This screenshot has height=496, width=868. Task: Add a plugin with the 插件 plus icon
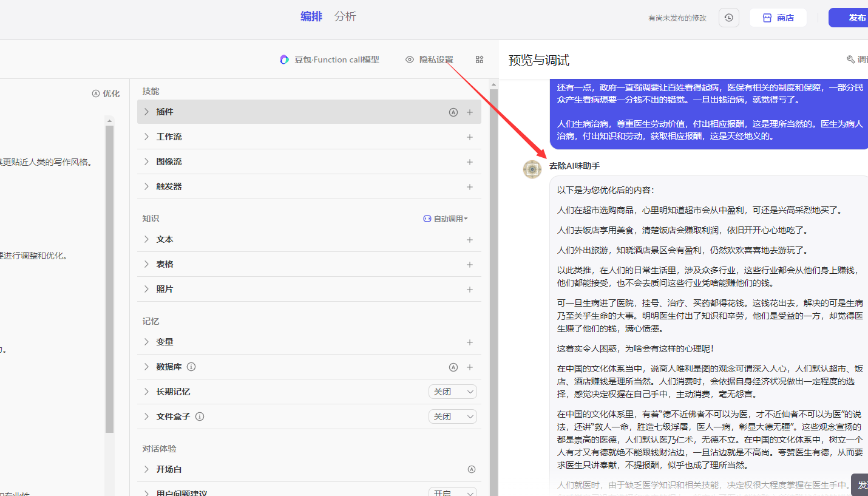pos(470,112)
